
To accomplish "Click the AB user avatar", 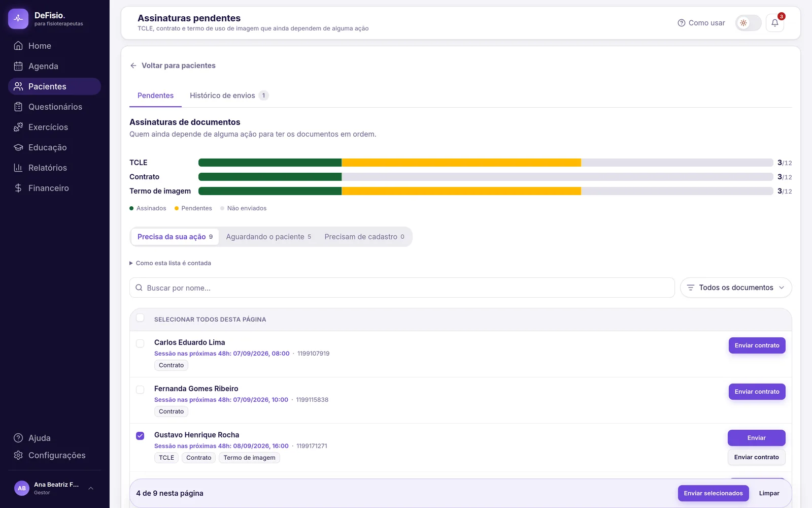I will tap(22, 488).
